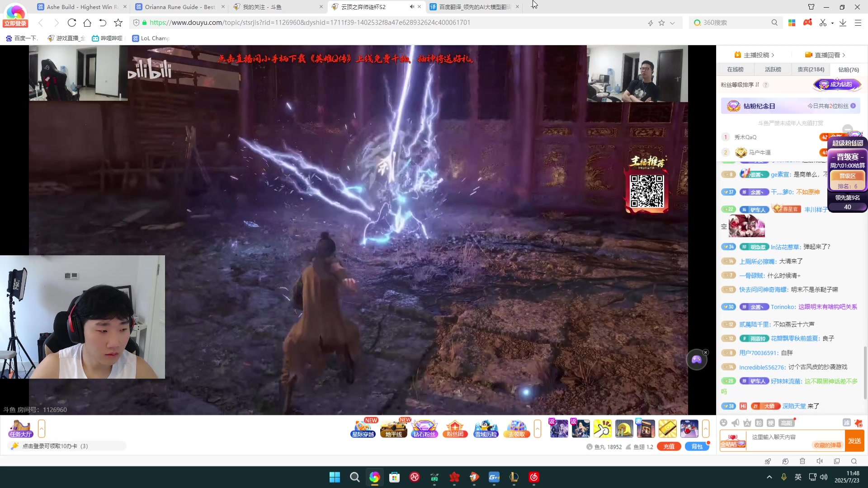The height and width of the screenshot is (488, 868).
Task: Open the emoji picker in the chat toolbar
Action: pyautogui.click(x=724, y=423)
